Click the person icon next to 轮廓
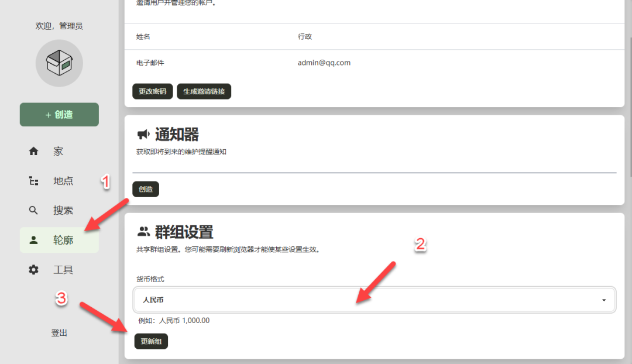This screenshot has height=364, width=632. (x=33, y=240)
